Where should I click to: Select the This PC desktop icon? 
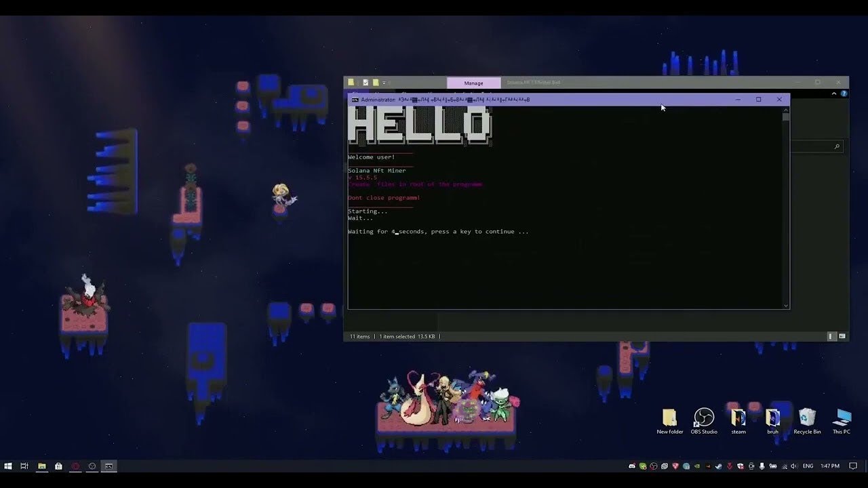tap(842, 422)
